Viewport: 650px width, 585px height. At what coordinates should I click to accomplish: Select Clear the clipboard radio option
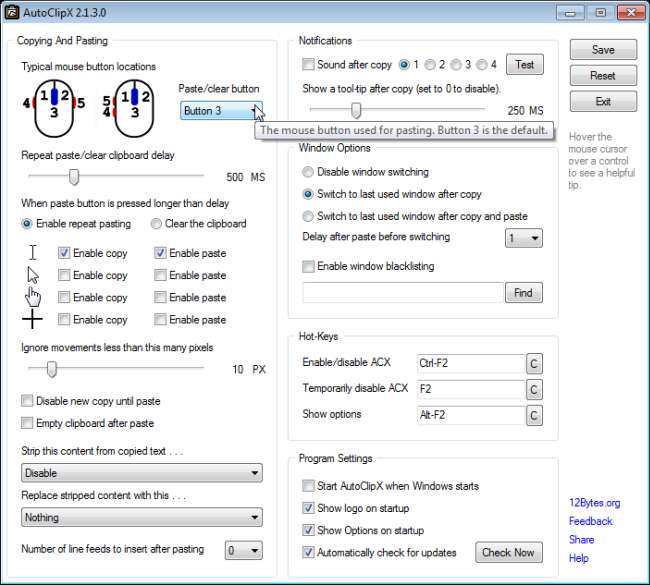[156, 224]
